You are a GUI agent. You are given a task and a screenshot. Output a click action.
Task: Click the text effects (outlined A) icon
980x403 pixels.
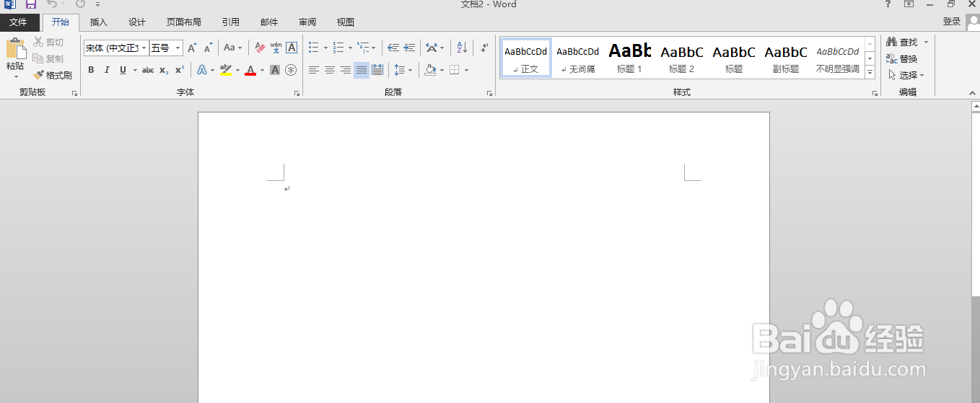(x=202, y=70)
